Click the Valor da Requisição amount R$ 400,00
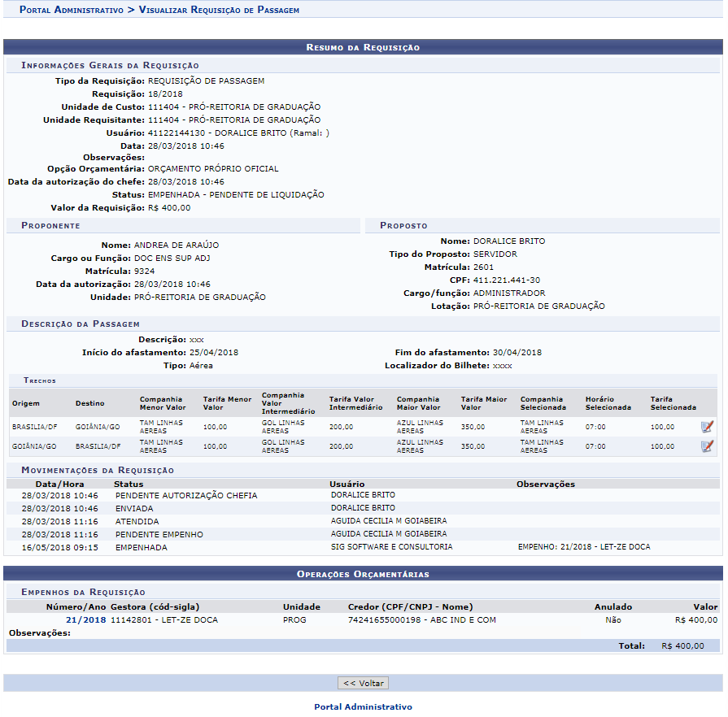Image resolution: width=728 pixels, height=717 pixels. (x=169, y=207)
